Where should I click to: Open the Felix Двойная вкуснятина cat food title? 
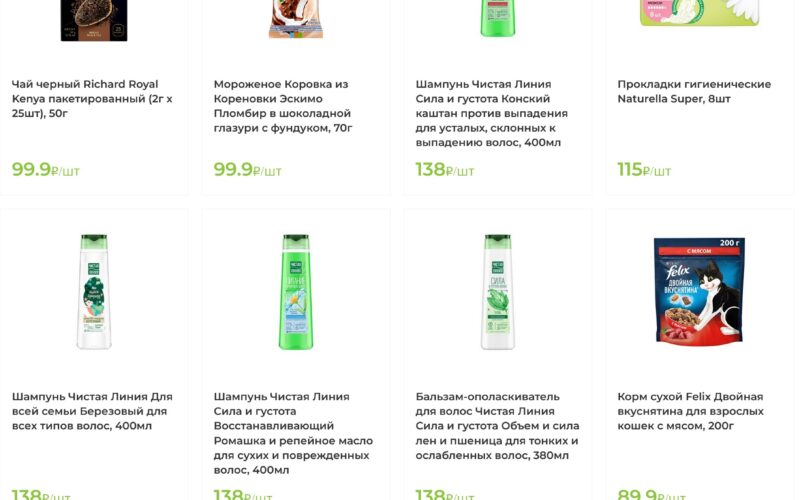(690, 411)
